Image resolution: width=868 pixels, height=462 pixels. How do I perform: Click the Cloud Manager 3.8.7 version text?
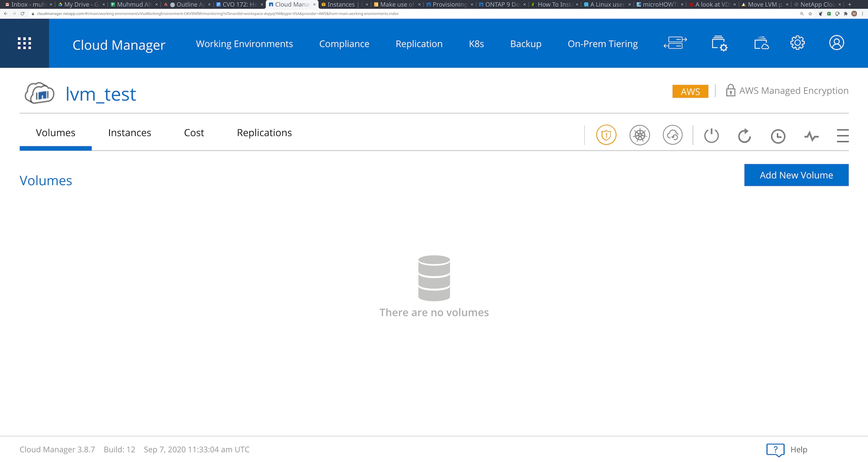57,449
